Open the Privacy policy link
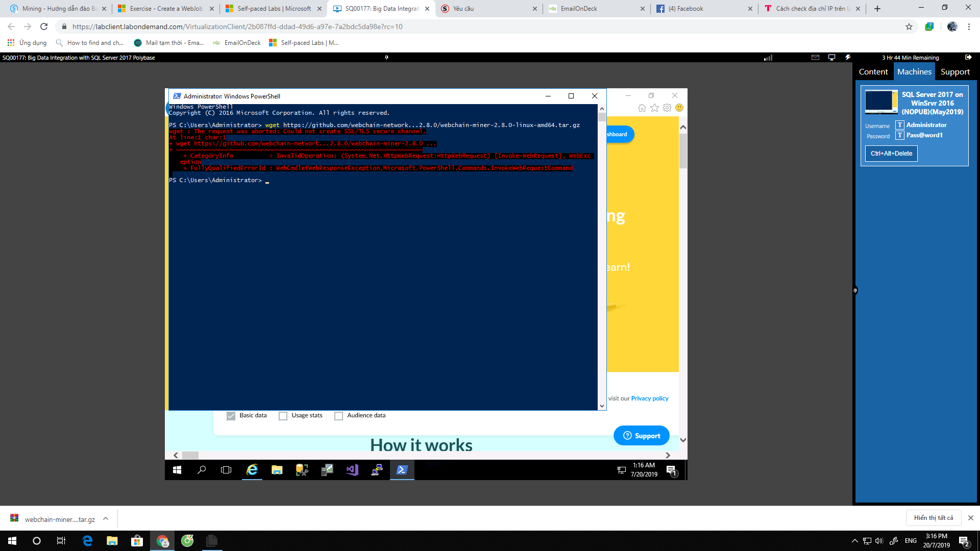The height and width of the screenshot is (551, 980). coord(649,398)
